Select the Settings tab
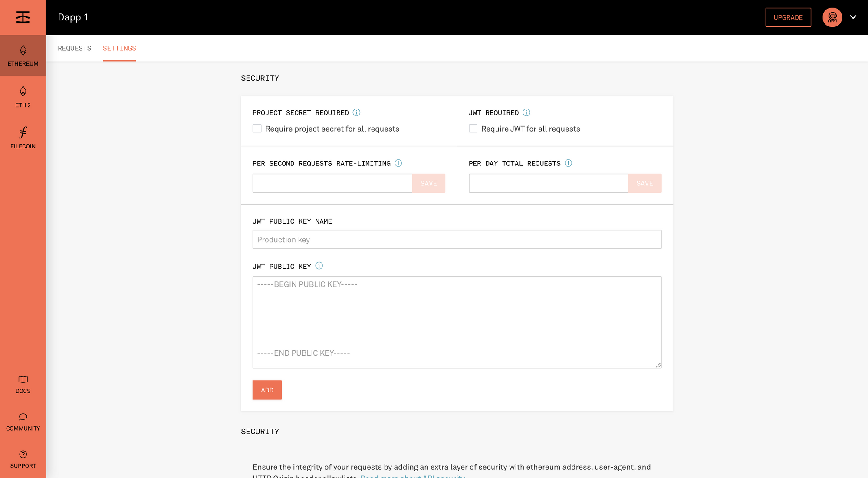Viewport: 868px width, 478px height. (x=119, y=48)
